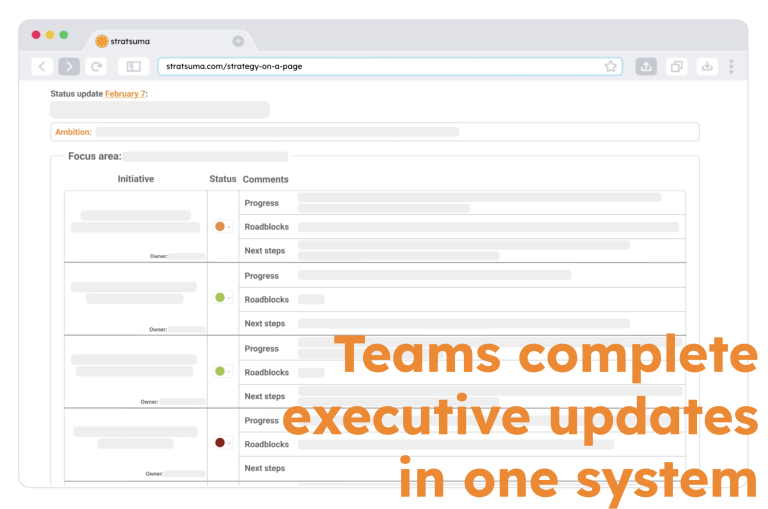
Task: Click the Status column header
Action: [222, 179]
